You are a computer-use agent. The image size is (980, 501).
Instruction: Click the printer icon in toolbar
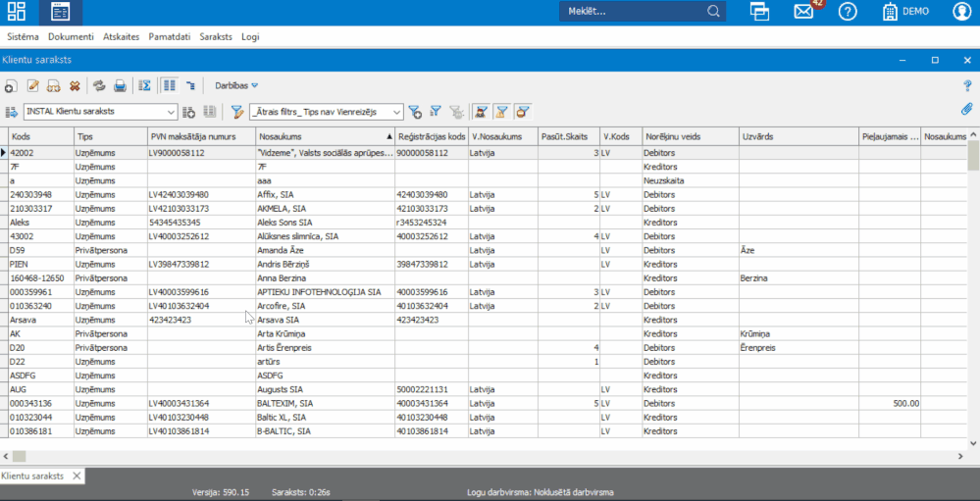pos(120,86)
